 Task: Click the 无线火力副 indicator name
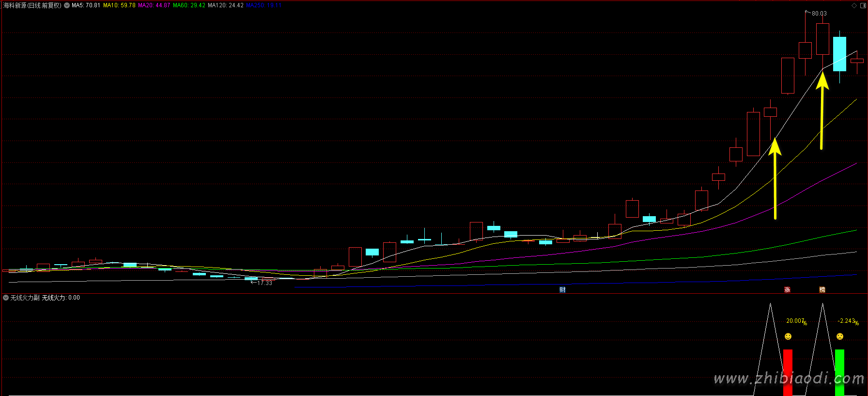pos(25,298)
